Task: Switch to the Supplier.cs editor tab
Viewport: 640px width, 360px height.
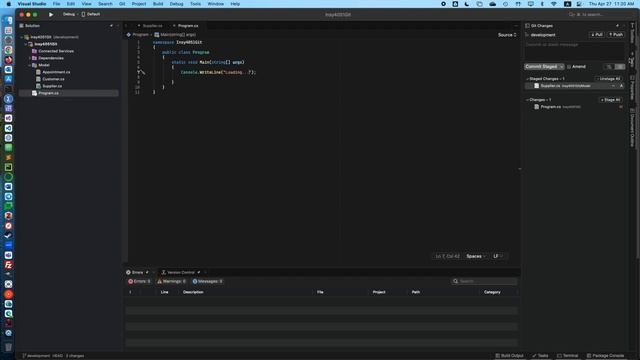Action: (152, 26)
